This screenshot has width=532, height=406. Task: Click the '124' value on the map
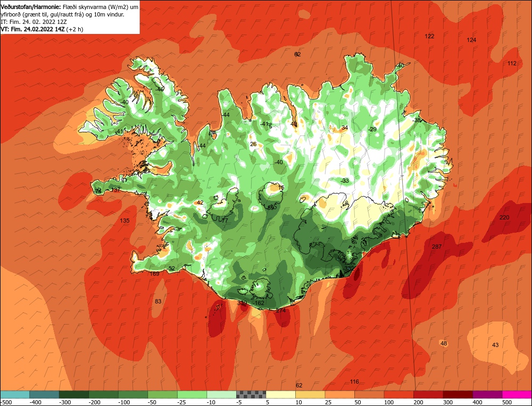[x=471, y=40]
